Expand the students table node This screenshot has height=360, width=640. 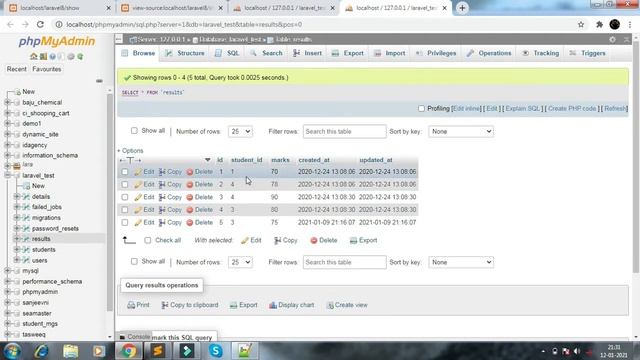17,249
